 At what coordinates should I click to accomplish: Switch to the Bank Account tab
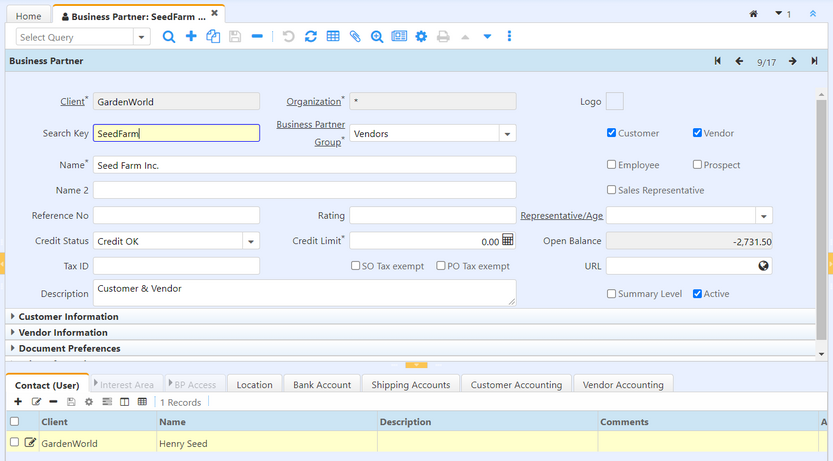pos(321,385)
